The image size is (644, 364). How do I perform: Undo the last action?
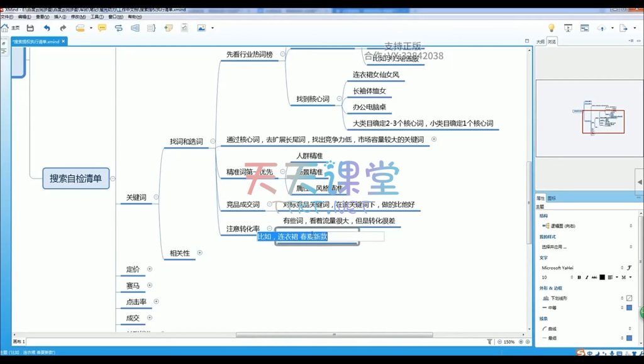point(47,28)
